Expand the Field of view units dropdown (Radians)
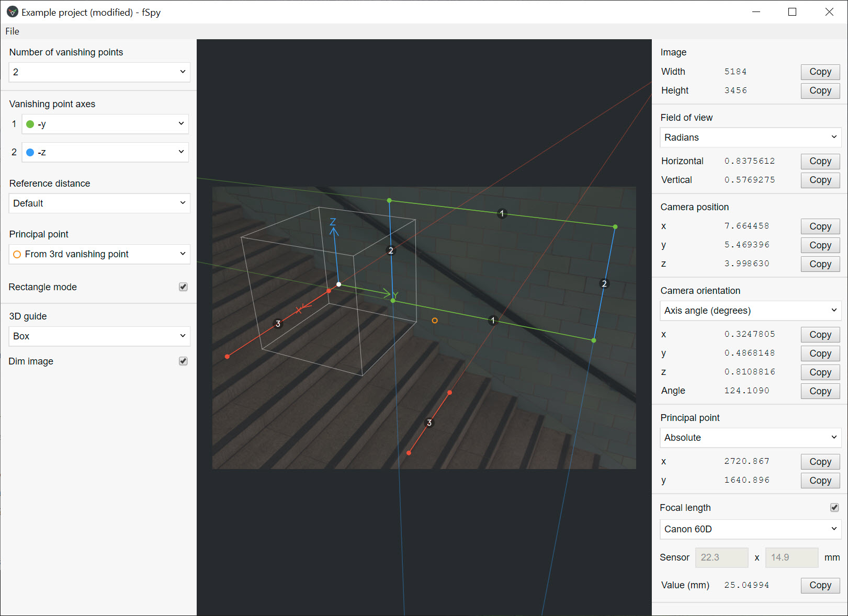848x616 pixels. click(x=750, y=138)
